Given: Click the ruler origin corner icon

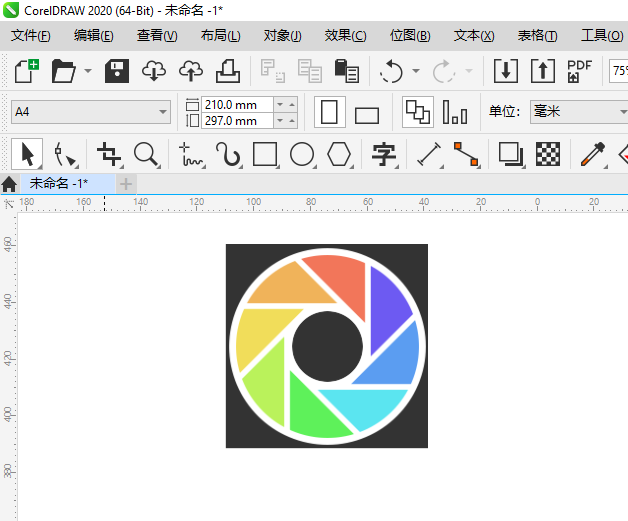Looking at the screenshot, I should tap(9, 204).
